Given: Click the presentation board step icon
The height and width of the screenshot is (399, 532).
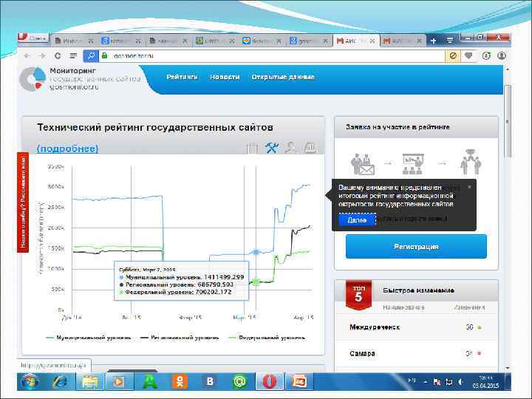Looking at the screenshot, I should [x=413, y=164].
